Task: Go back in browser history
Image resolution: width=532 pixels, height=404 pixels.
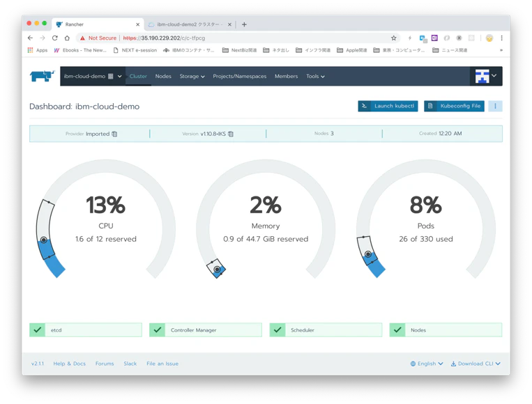Action: point(30,38)
